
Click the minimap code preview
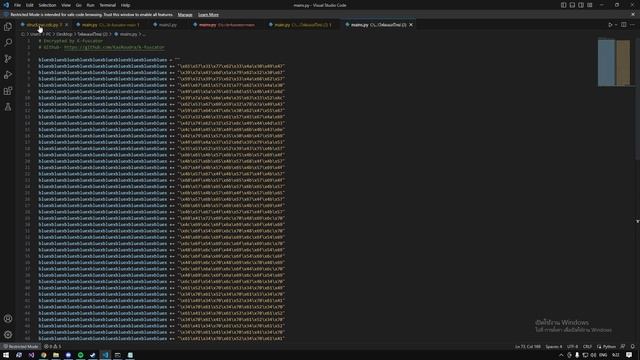point(614,62)
